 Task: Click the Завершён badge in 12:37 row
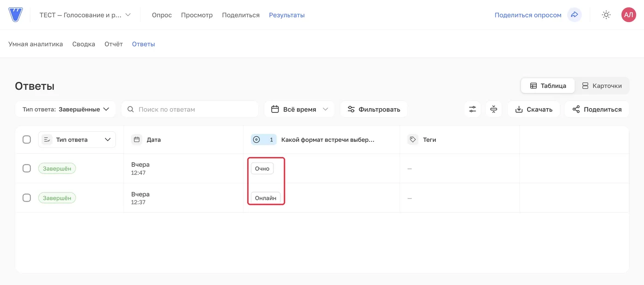coord(57,198)
